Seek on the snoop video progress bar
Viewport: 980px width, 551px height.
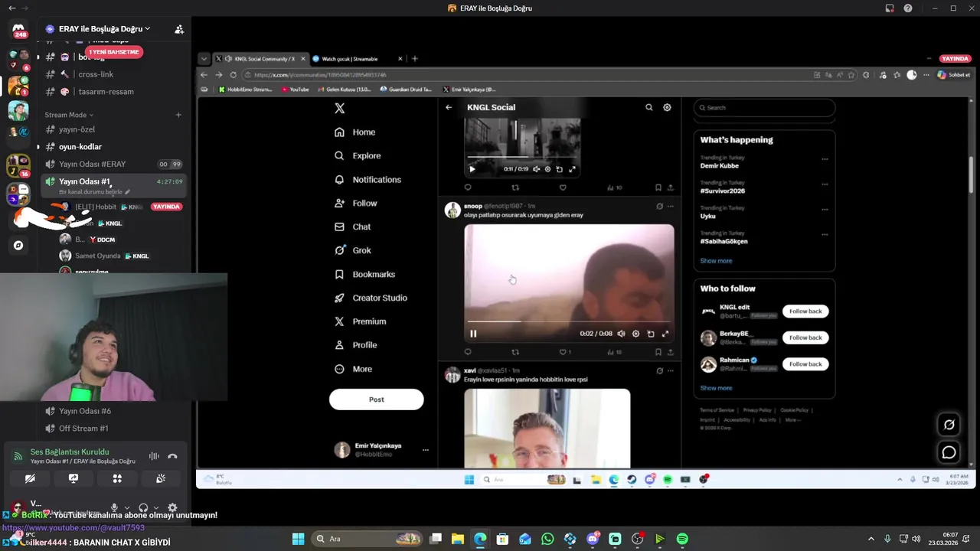(x=569, y=321)
